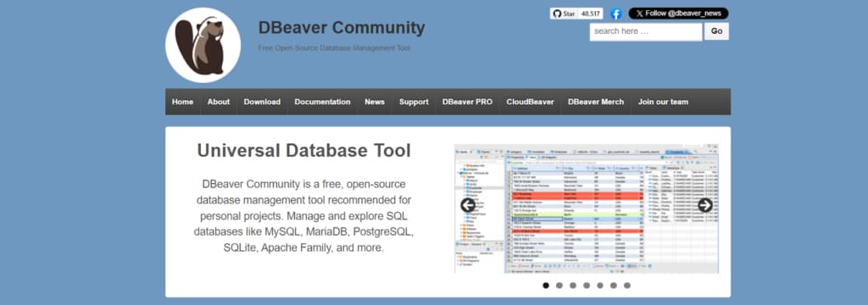Viewport: 868px width, 305px height.
Task: Open the About menu item
Action: point(219,102)
